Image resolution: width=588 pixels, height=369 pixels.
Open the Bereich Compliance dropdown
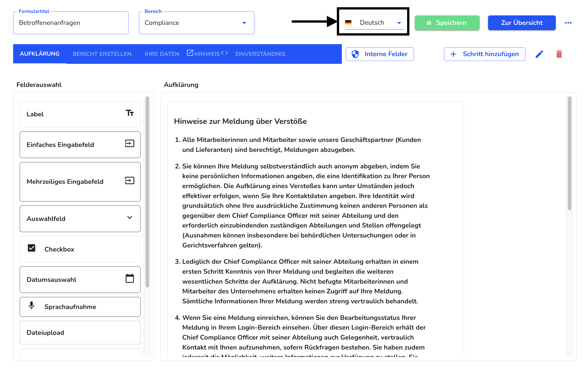pyautogui.click(x=197, y=23)
